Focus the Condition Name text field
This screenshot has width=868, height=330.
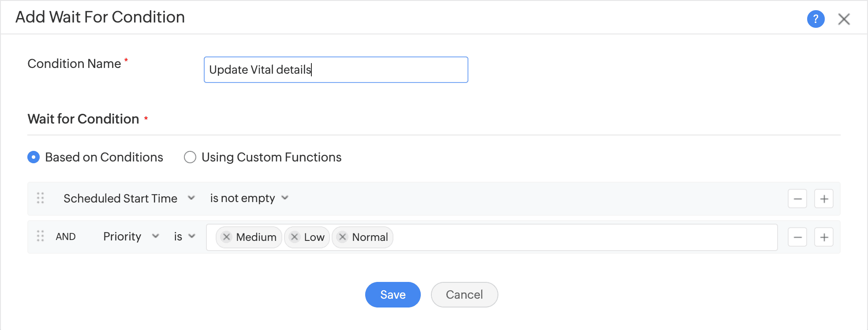pyautogui.click(x=335, y=70)
